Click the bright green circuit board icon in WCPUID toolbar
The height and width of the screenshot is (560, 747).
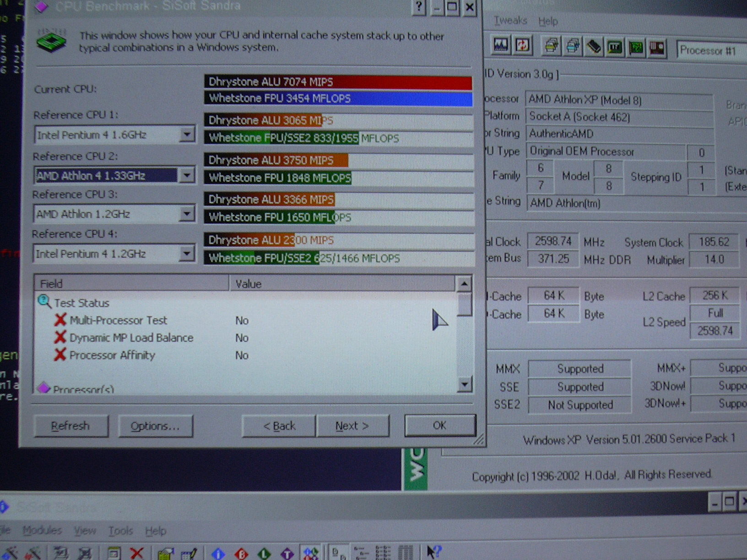(636, 48)
